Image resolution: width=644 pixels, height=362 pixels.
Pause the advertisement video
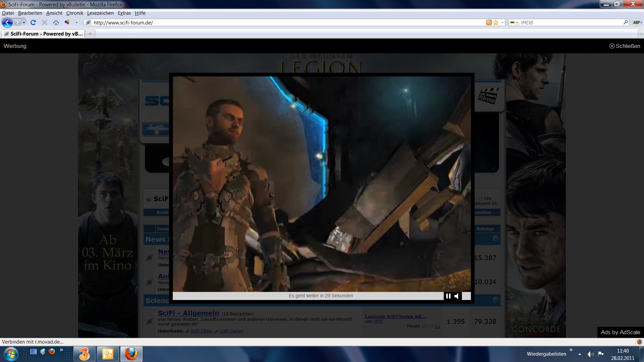448,296
